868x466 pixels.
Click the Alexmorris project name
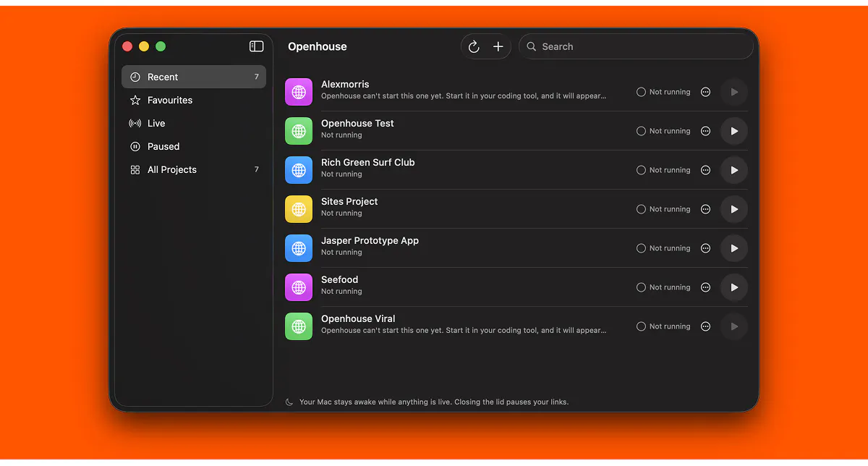345,84
